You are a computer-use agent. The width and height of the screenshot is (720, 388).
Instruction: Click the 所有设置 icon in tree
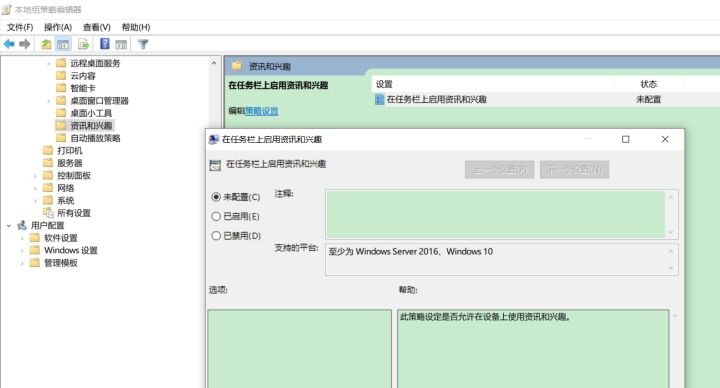click(x=48, y=213)
